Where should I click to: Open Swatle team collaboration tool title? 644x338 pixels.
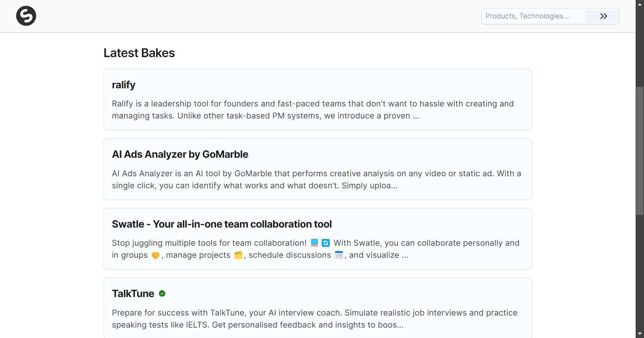(x=222, y=224)
